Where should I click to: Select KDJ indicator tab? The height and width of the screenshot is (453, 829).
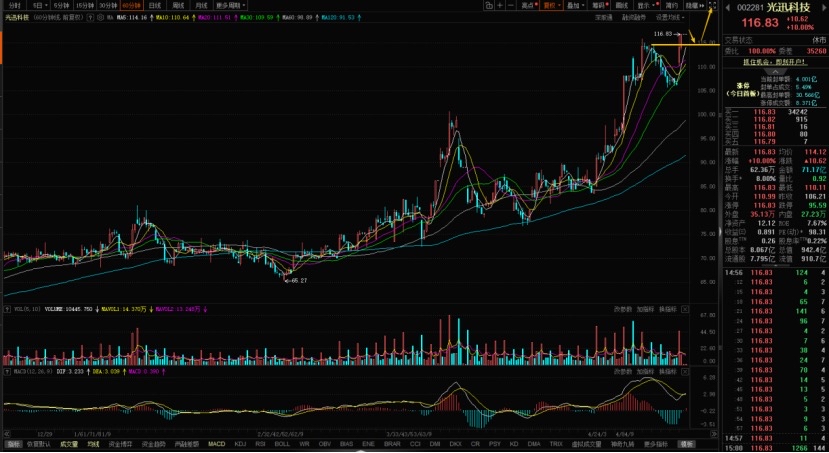pyautogui.click(x=241, y=444)
